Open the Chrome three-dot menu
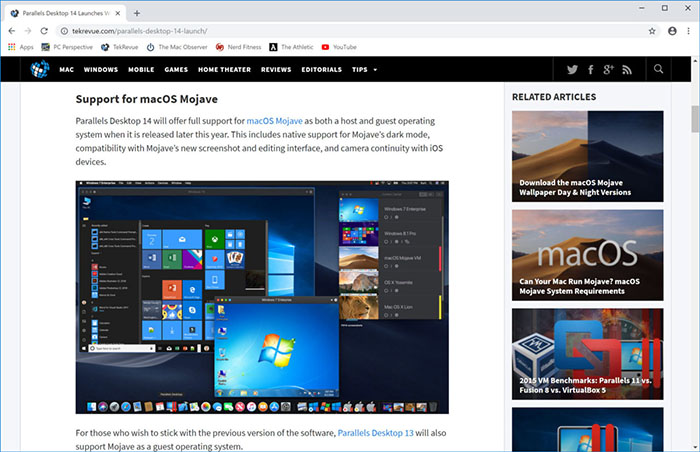Screen dimensions: 700x452 click(x=688, y=31)
